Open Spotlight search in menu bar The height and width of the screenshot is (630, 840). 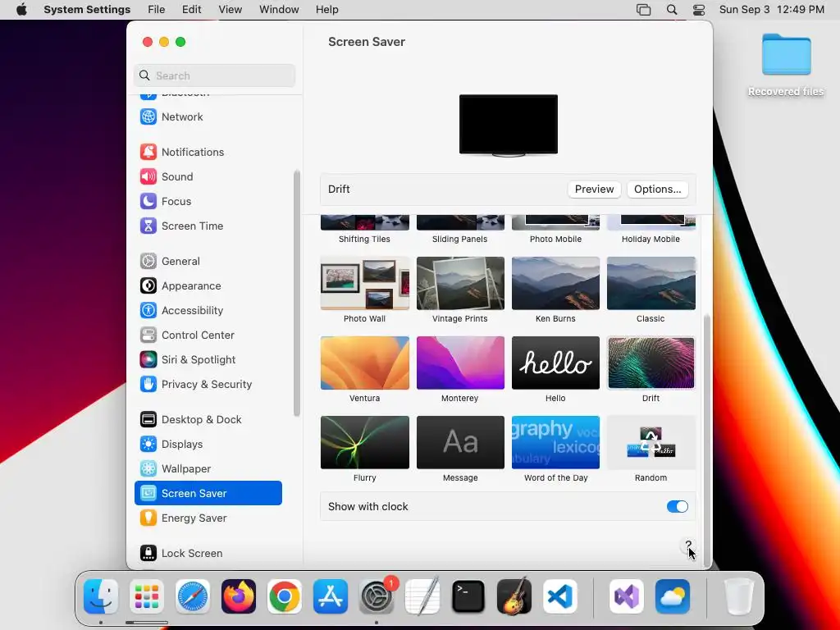click(x=671, y=10)
